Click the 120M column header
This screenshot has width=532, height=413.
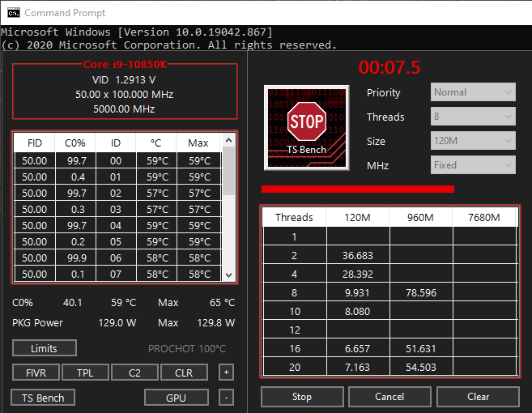(x=358, y=217)
